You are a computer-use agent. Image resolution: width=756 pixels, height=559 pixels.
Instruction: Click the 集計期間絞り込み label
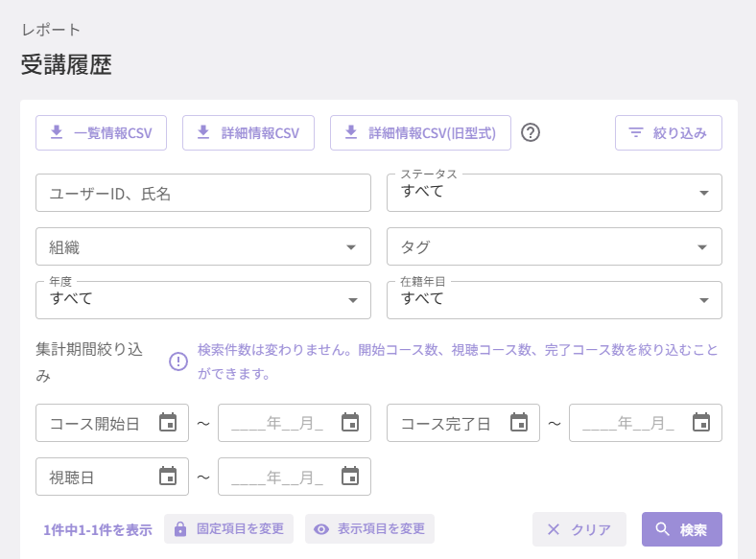89,361
